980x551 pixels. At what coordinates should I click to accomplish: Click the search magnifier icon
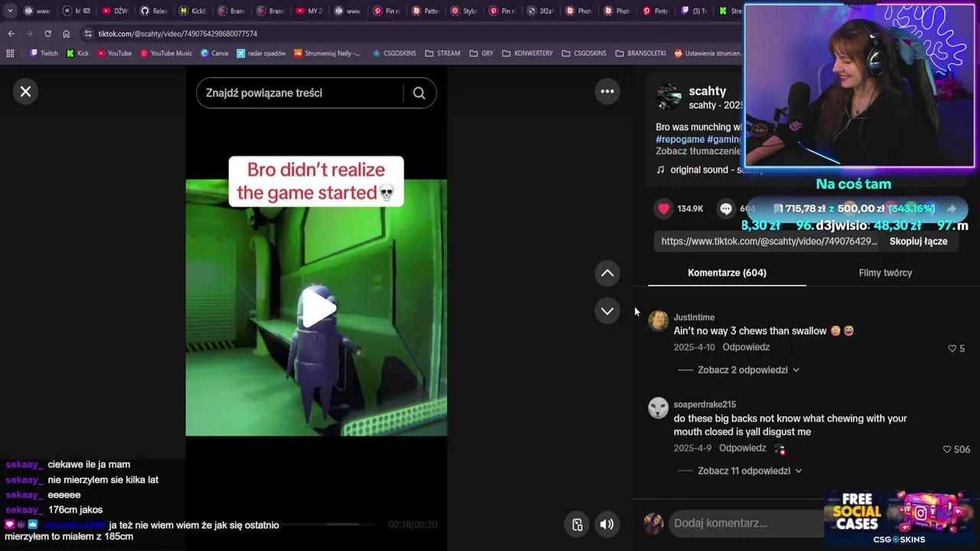tap(419, 93)
